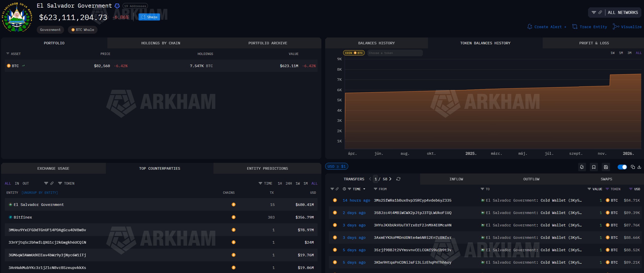644x273 pixels.
Task: Open TOKEN filter in counterparties panel
Action: tap(66, 183)
